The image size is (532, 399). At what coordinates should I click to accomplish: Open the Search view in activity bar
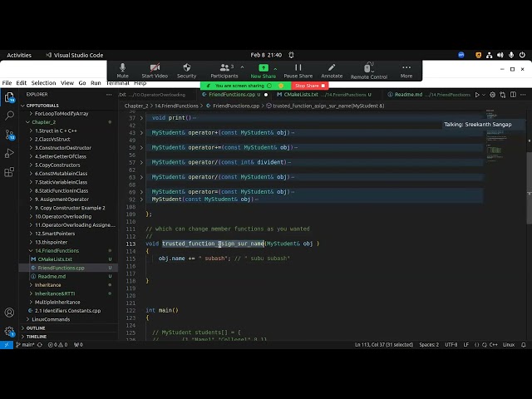(x=9, y=116)
